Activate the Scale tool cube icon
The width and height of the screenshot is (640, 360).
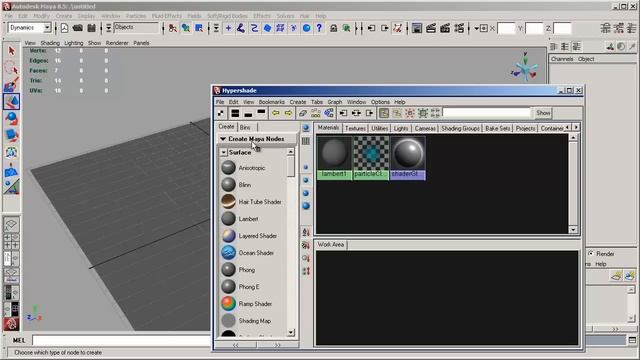pos(11,135)
